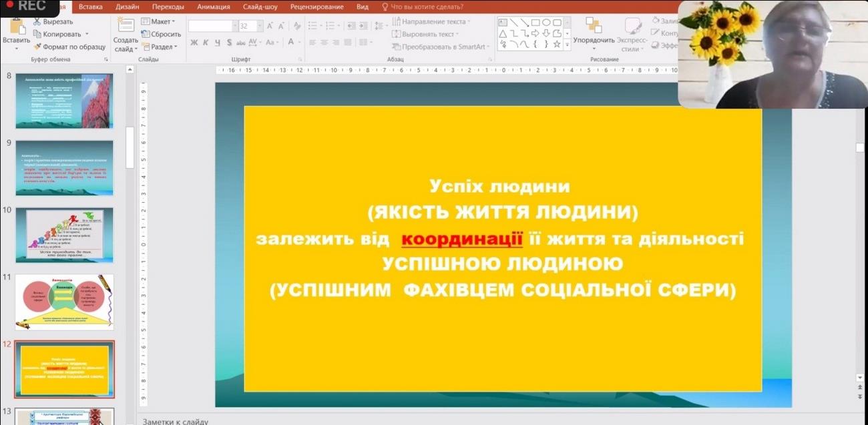The width and height of the screenshot is (868, 425).
Task: Click the Сбросить reset button
Action: (160, 34)
